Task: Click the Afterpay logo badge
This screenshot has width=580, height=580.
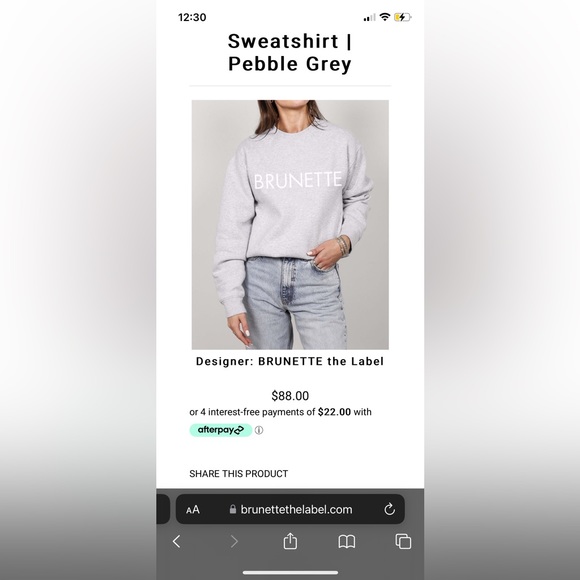Action: [221, 430]
